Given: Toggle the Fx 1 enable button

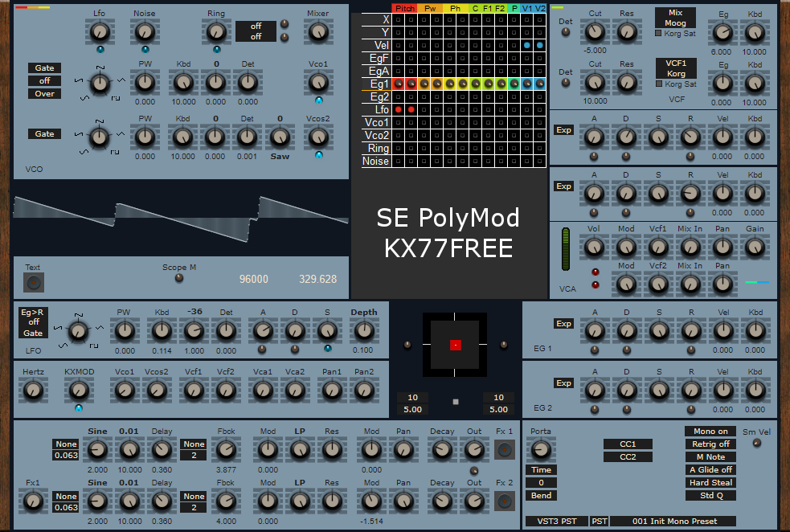Looking at the screenshot, I should point(505,450).
